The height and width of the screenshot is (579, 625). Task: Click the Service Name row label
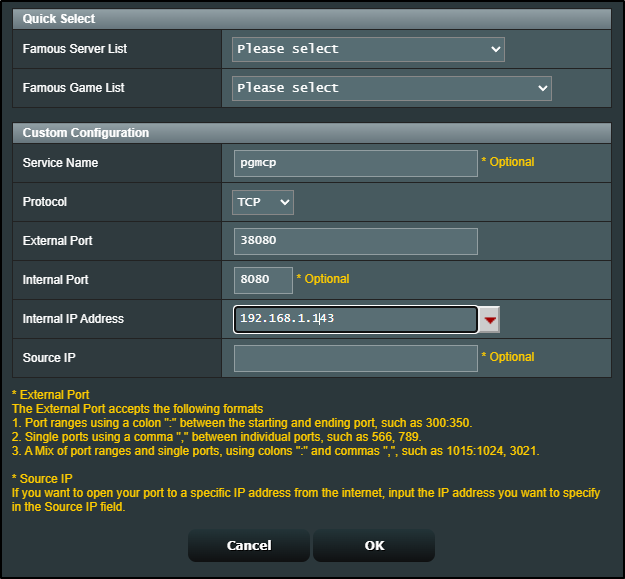click(60, 163)
